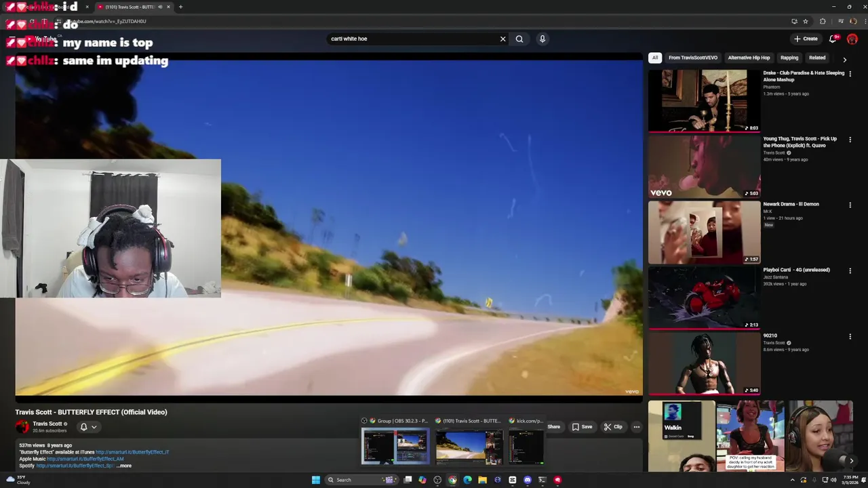Select From TravisScottVEVO chip
This screenshot has width=868, height=488.
coord(693,58)
